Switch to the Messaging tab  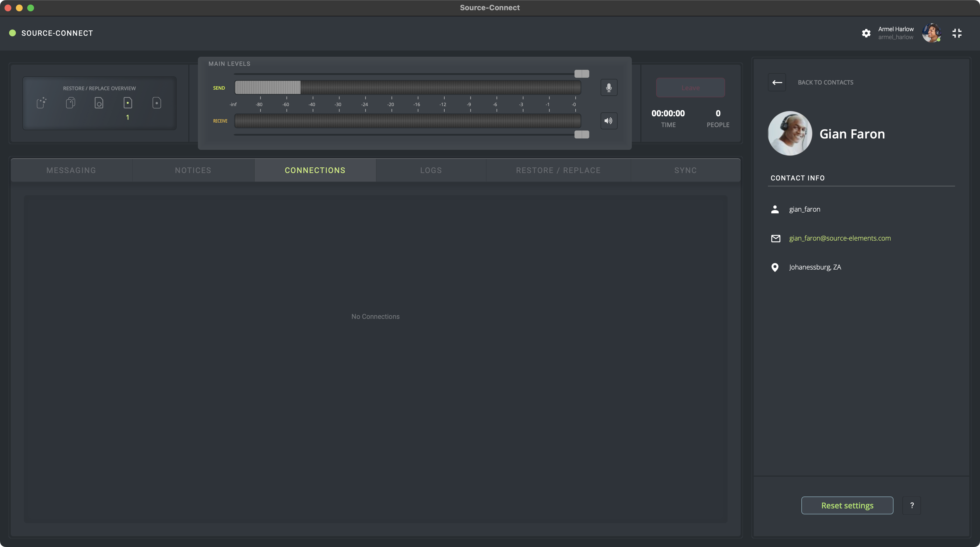(x=71, y=170)
